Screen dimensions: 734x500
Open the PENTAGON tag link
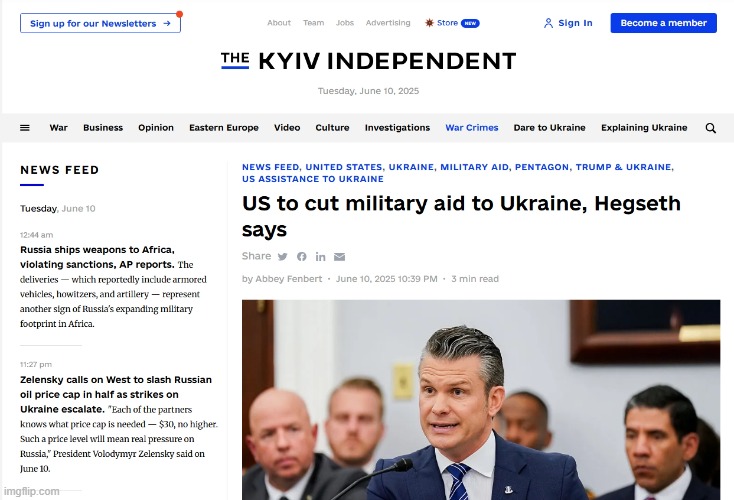point(542,167)
